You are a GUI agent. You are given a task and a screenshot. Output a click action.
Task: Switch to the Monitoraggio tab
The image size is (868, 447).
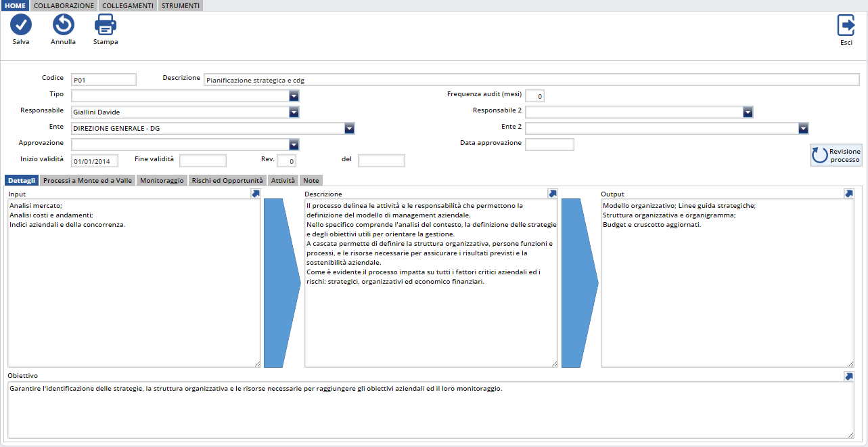click(x=162, y=181)
